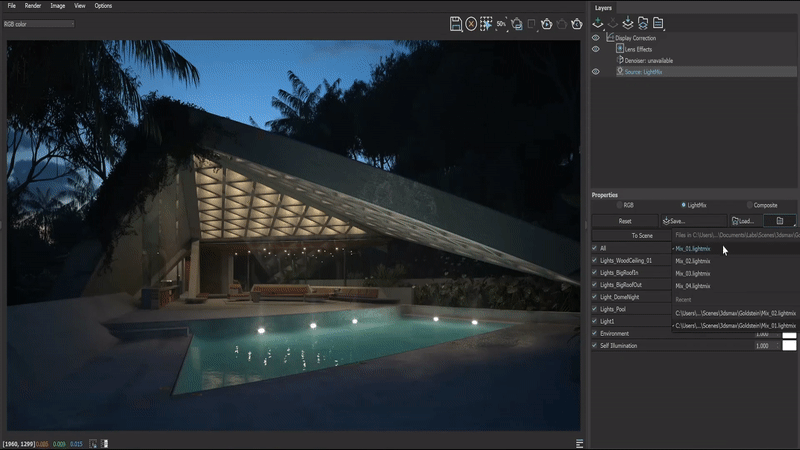
Task: Click the Save image disk icon
Action: pos(456,23)
